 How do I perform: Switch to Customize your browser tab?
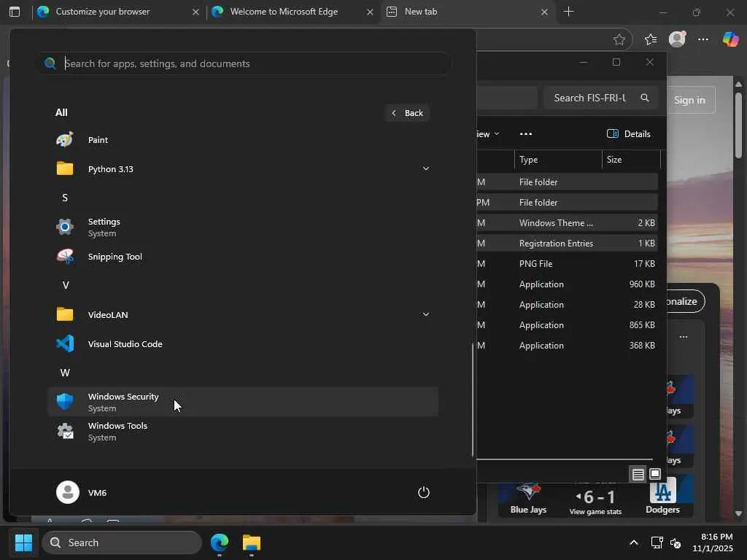point(119,12)
